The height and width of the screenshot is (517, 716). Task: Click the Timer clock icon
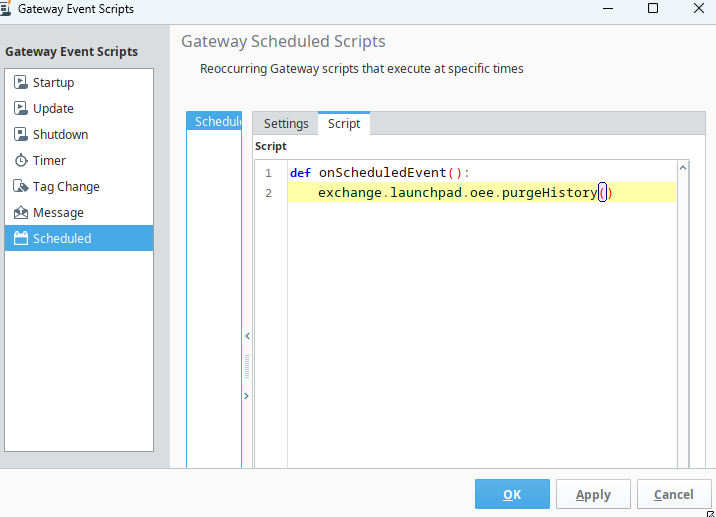tap(20, 160)
